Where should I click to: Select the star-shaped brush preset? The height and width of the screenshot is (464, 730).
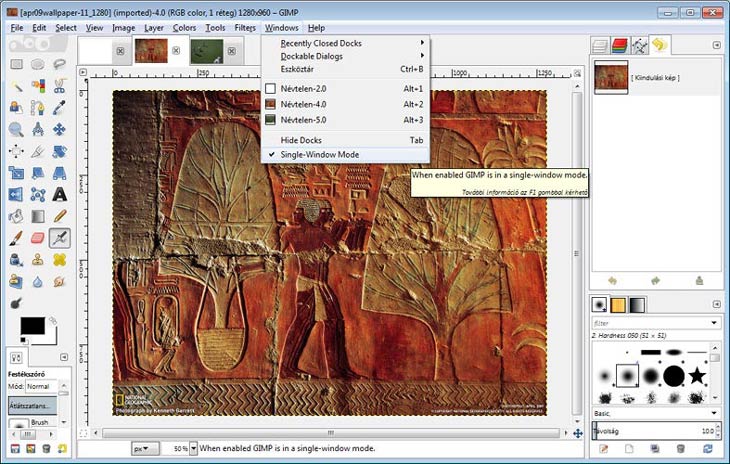tap(698, 375)
